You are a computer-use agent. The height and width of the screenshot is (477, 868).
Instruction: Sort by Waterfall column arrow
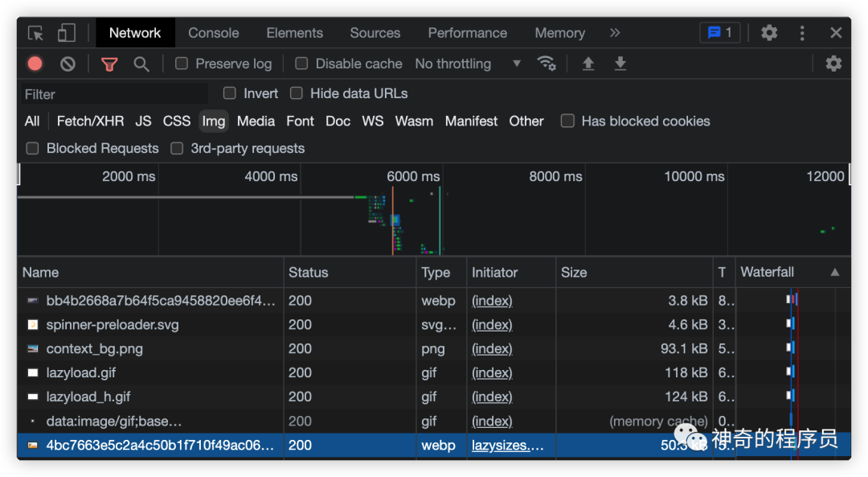(835, 272)
